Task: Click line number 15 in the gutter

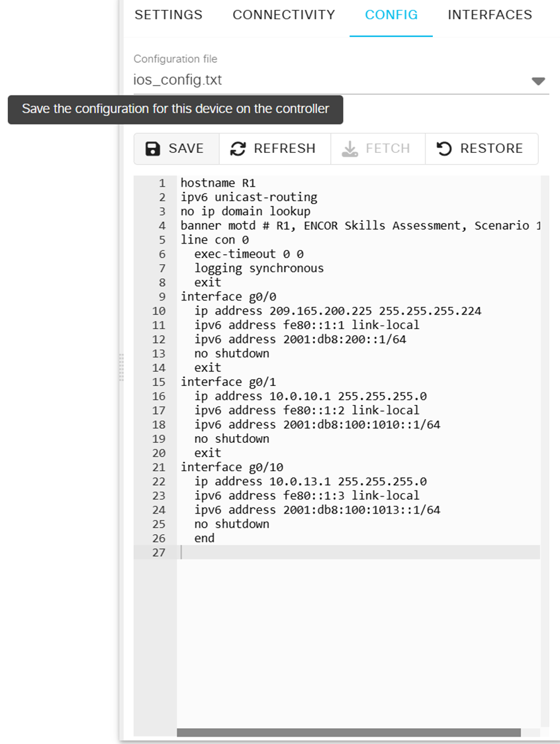Action: point(158,382)
